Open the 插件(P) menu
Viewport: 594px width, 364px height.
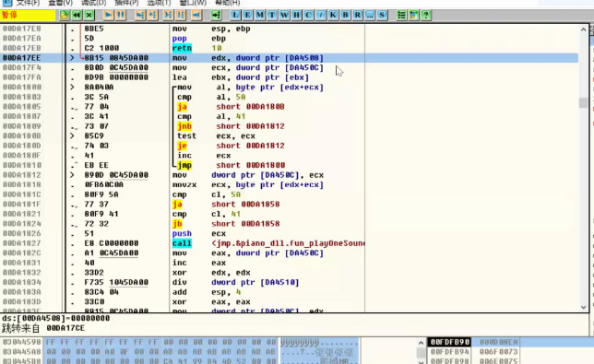pos(126,3)
